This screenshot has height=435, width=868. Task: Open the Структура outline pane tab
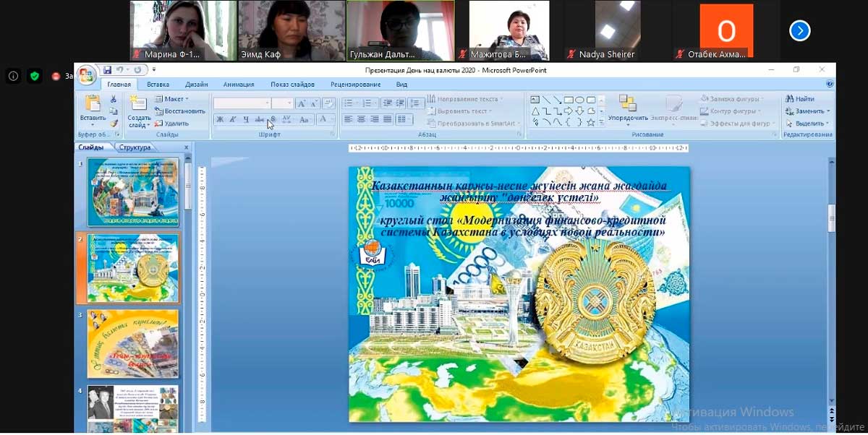click(x=135, y=147)
